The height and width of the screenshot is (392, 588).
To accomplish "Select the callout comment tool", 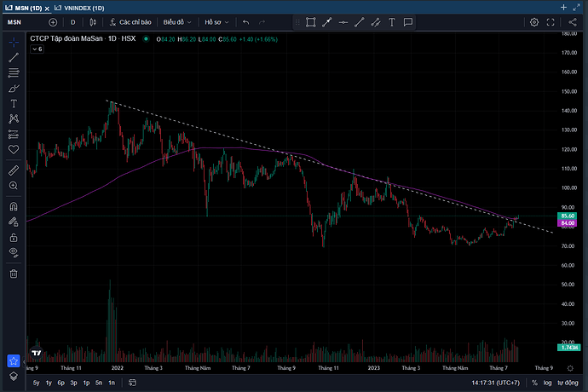I will (x=408, y=22).
